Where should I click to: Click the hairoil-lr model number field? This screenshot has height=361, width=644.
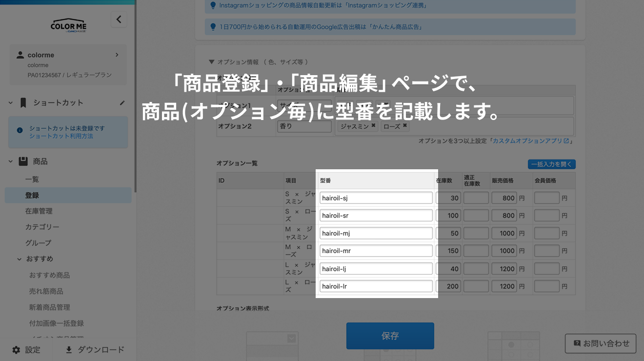point(376,286)
